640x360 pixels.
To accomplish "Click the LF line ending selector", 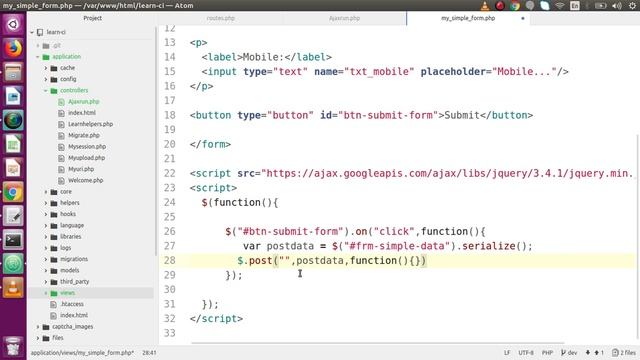I will [x=507, y=353].
